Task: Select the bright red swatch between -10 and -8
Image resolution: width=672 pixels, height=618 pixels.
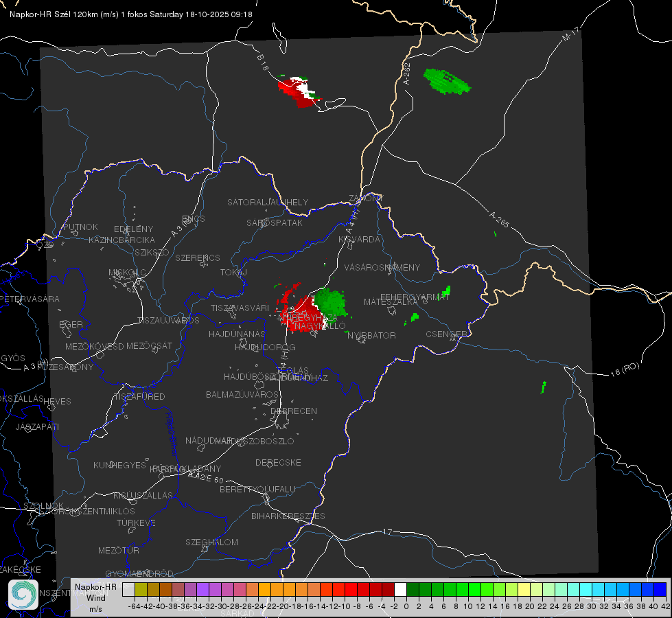Action: pos(351,590)
